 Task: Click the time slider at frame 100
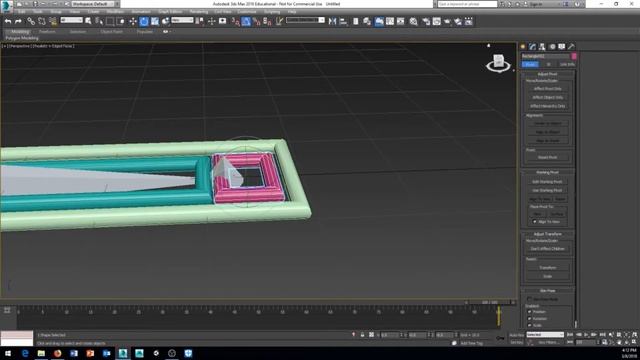(498, 316)
